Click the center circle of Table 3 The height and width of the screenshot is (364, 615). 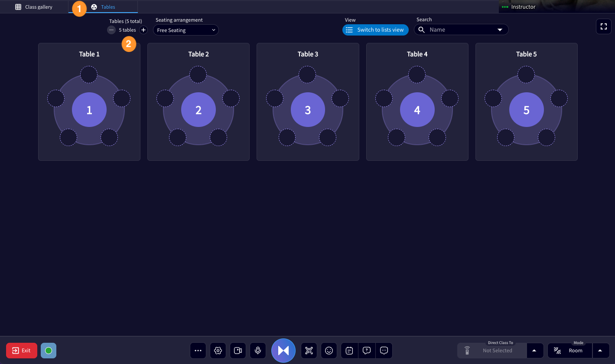[x=308, y=110]
